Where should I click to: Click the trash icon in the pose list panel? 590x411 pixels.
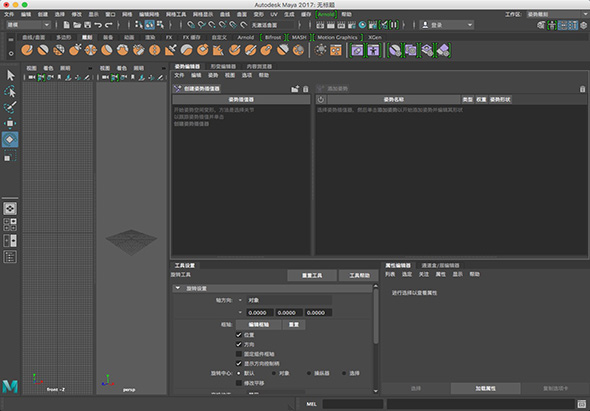pyautogui.click(x=582, y=89)
